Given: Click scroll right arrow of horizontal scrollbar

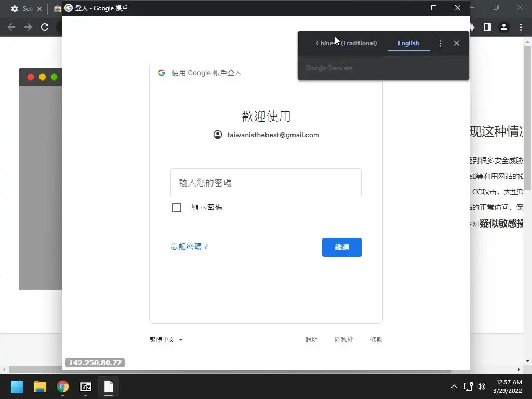Looking at the screenshot, I should click(x=519, y=369).
